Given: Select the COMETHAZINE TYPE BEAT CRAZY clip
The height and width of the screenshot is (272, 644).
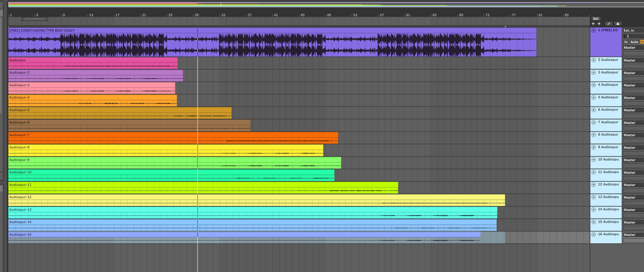Looking at the screenshot, I should 42,31.
